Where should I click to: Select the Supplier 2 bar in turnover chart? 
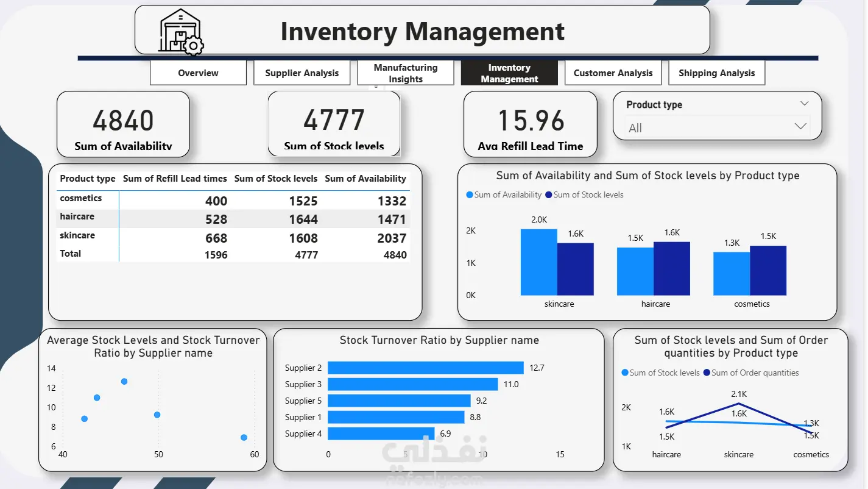pyautogui.click(x=426, y=368)
